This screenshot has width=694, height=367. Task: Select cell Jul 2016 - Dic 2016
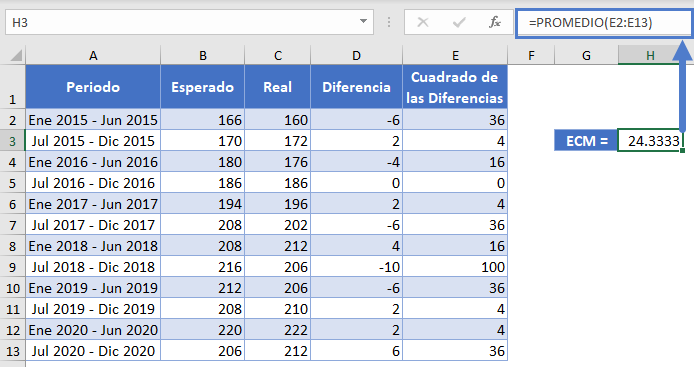[x=93, y=183]
